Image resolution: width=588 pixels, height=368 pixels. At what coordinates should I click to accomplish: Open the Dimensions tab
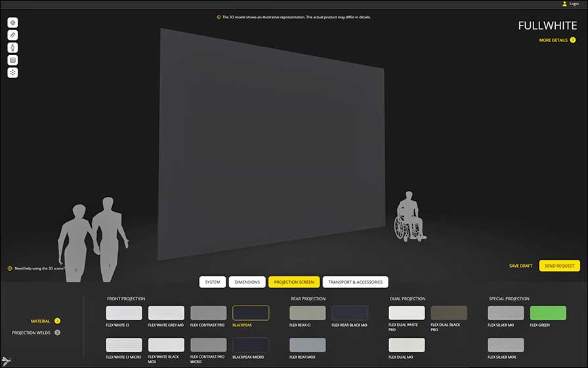coord(247,282)
